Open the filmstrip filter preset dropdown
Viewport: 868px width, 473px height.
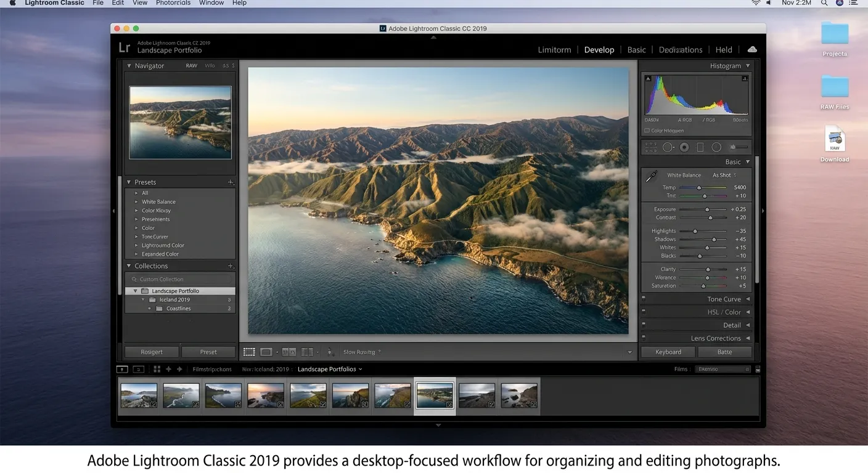[723, 369]
